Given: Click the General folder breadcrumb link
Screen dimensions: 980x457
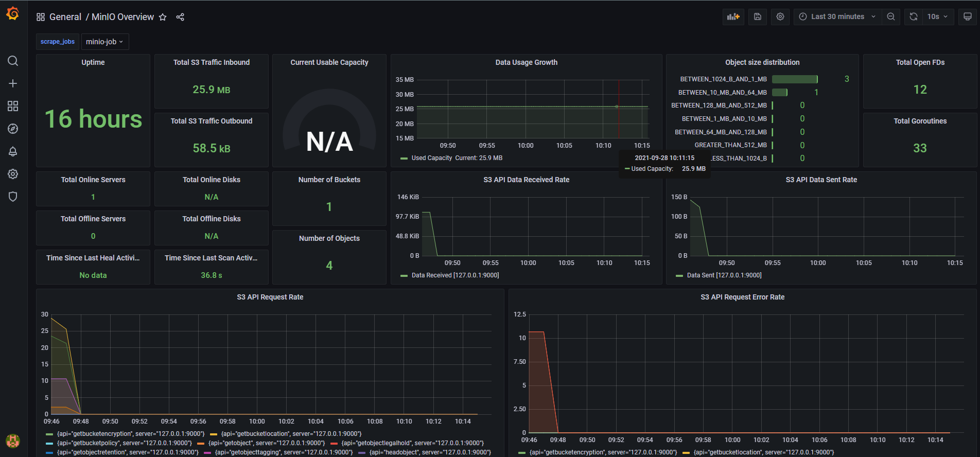Looking at the screenshot, I should tap(65, 17).
